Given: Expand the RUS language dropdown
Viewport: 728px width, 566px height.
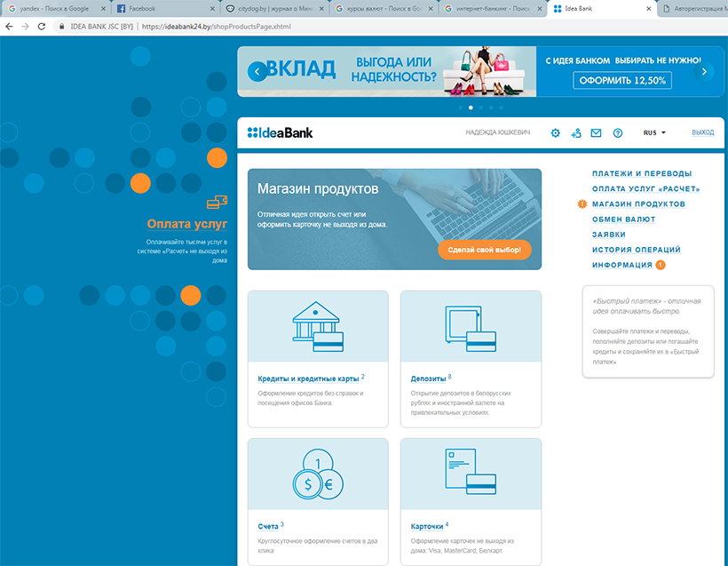Looking at the screenshot, I should (x=654, y=133).
